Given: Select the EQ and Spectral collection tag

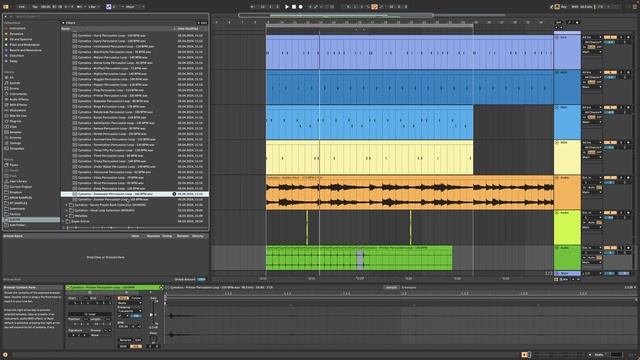Looking at the screenshot, I should pos(20,39).
